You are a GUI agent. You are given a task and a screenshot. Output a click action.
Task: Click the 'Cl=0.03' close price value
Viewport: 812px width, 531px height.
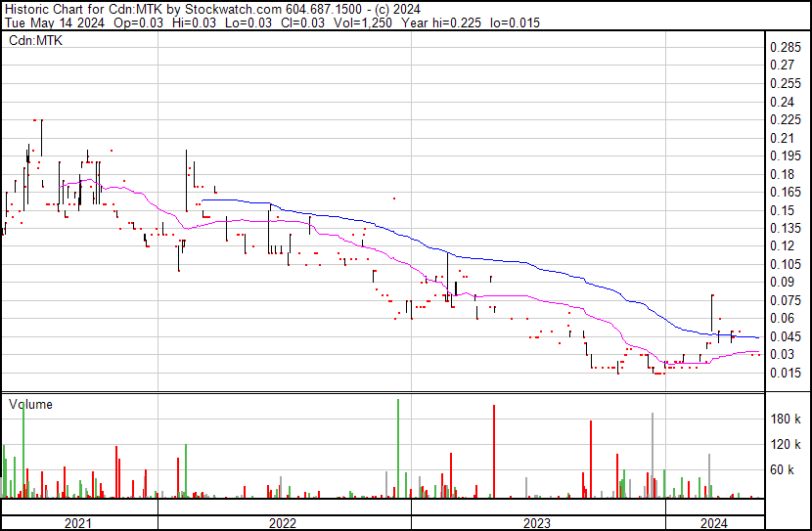pos(302,22)
